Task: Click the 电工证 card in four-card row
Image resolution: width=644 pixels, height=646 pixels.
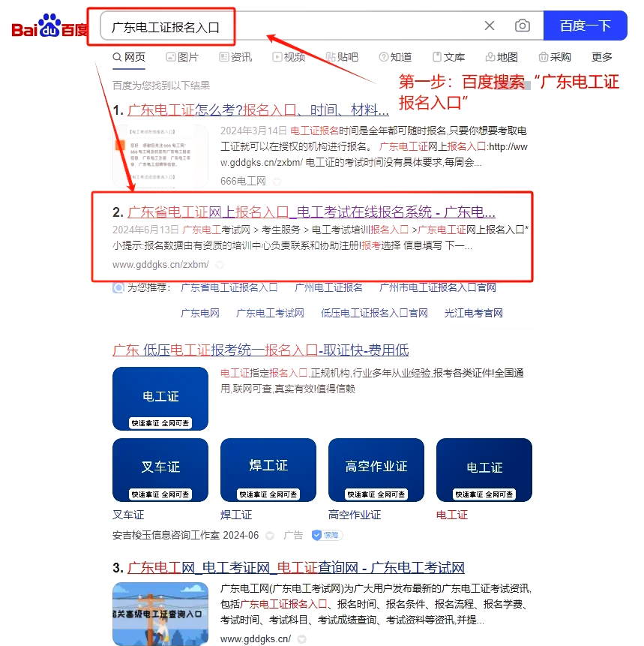Action: pyautogui.click(x=484, y=470)
